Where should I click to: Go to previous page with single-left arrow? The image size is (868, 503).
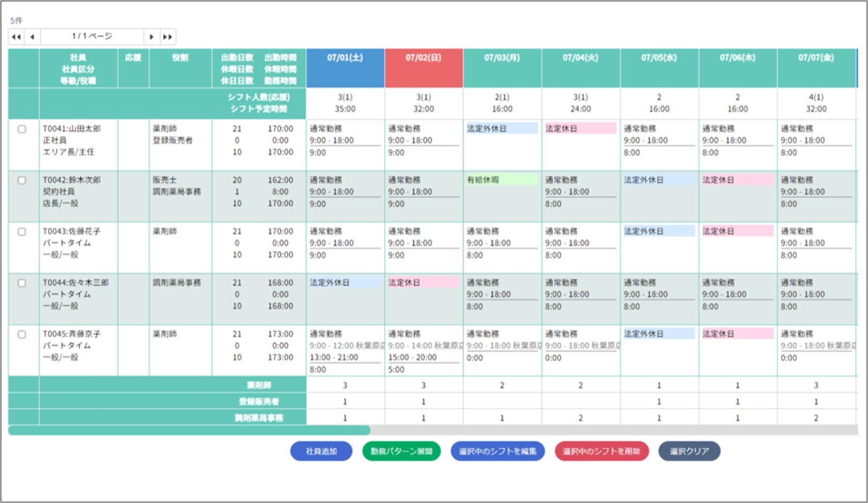pyautogui.click(x=32, y=36)
